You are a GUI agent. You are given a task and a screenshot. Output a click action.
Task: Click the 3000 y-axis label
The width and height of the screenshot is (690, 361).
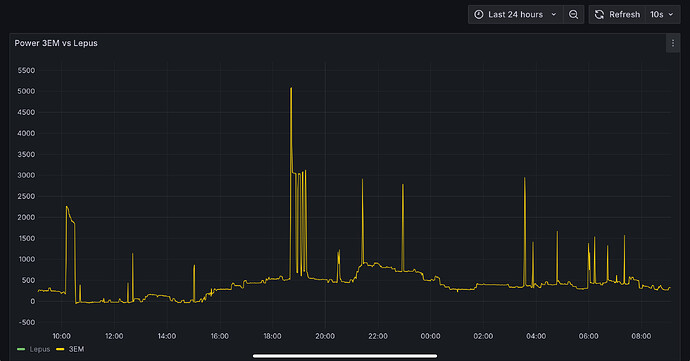(26, 175)
